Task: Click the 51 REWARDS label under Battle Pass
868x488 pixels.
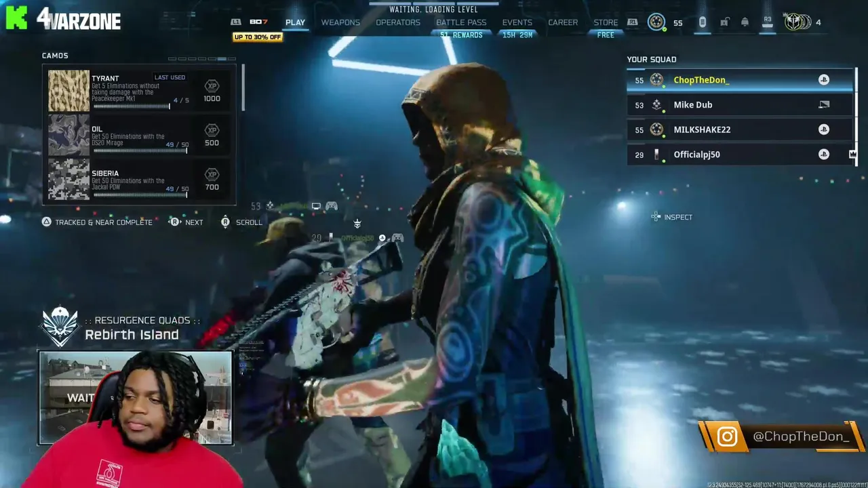Action: pyautogui.click(x=461, y=35)
